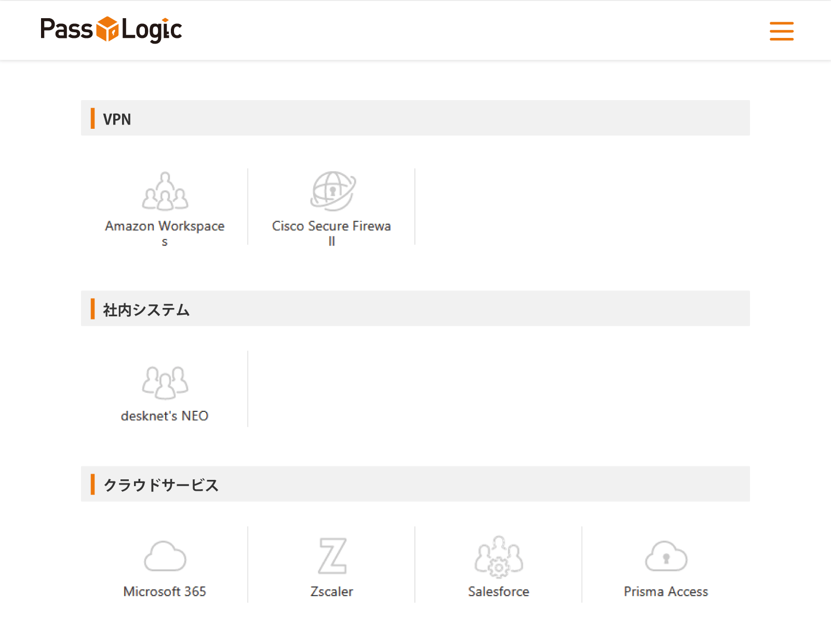
Task: Open the Amazon Workspaces text link
Action: click(165, 226)
